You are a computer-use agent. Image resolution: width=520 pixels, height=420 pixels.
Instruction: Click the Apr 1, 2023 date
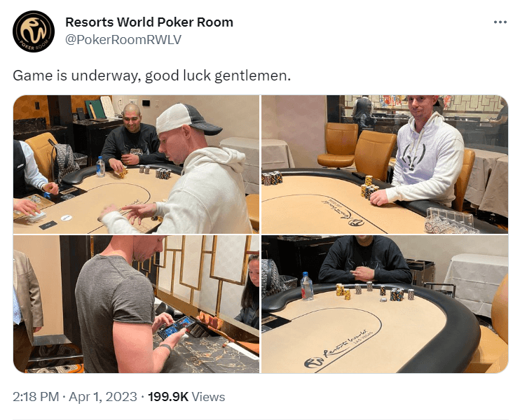click(x=103, y=396)
